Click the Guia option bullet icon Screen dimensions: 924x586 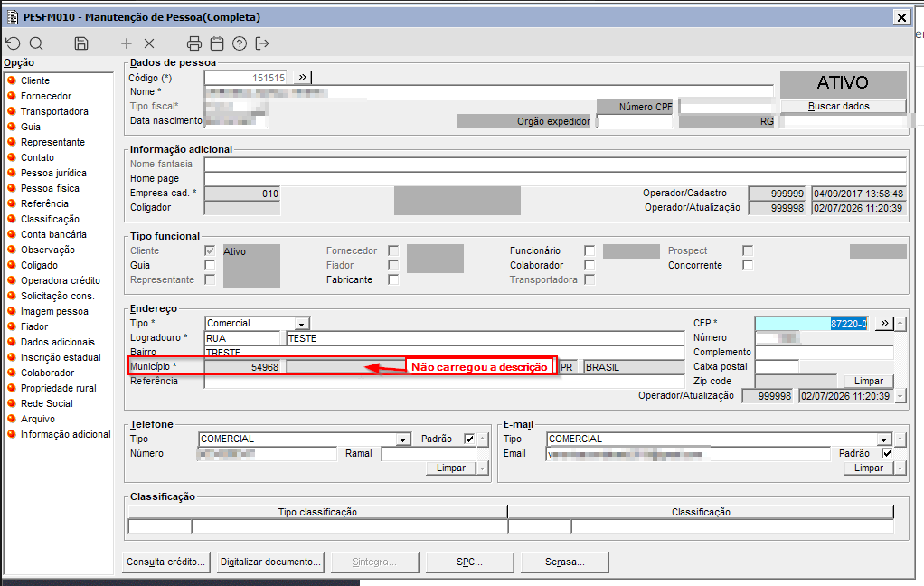11,127
